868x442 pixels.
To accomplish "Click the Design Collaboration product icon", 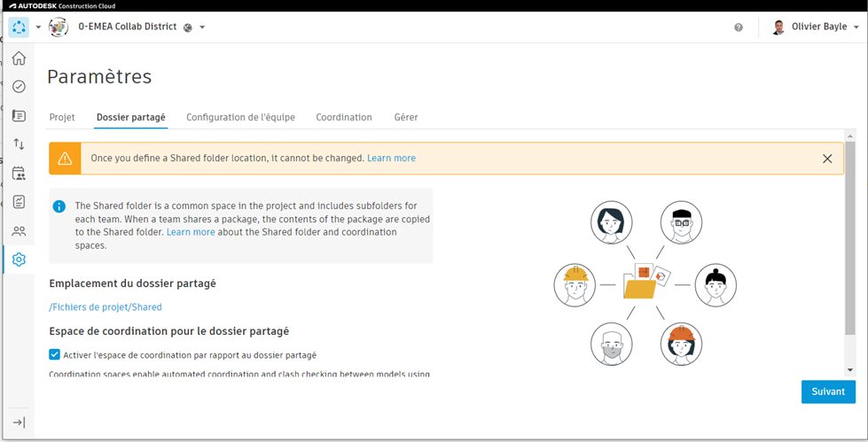I will click(x=19, y=27).
